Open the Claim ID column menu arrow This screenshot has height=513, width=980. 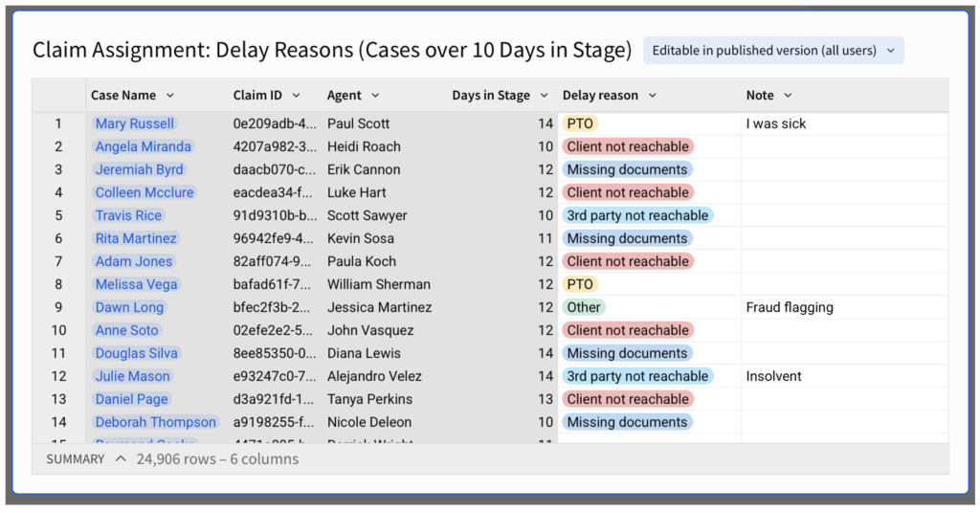(296, 96)
